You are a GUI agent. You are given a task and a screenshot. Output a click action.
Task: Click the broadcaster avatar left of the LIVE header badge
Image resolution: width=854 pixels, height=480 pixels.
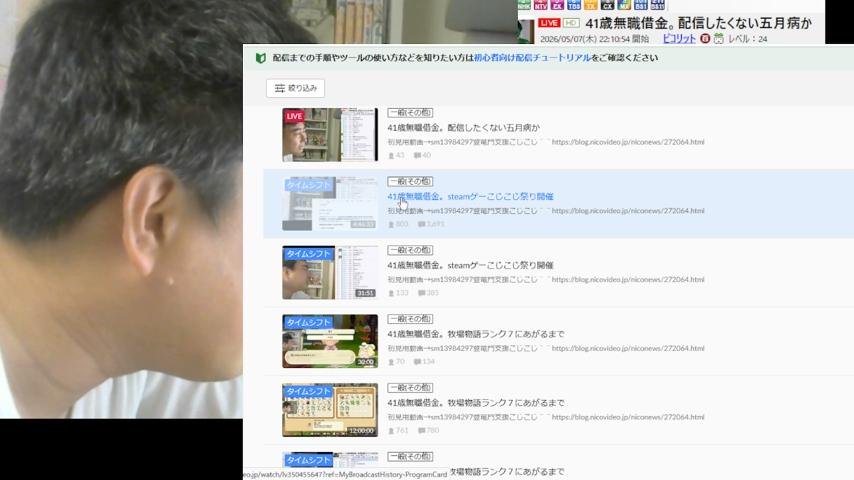pos(526,31)
